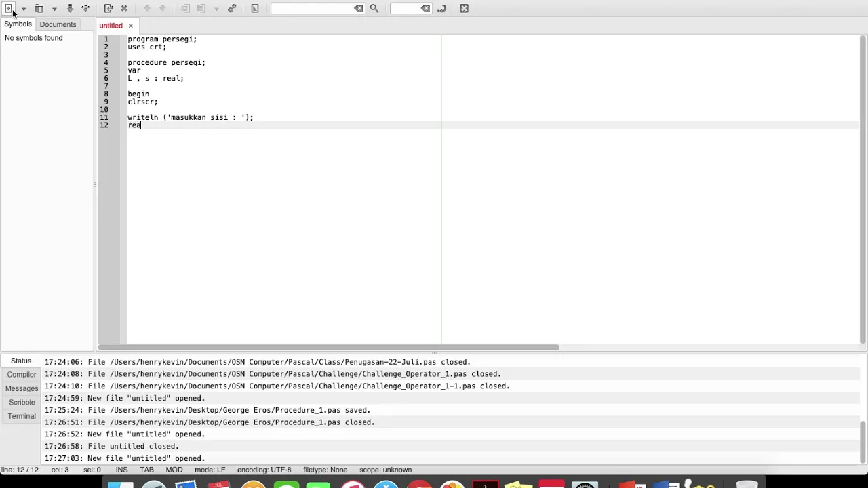Place cursor after 'rea' on line 12
868x488 pixels.
(141, 125)
